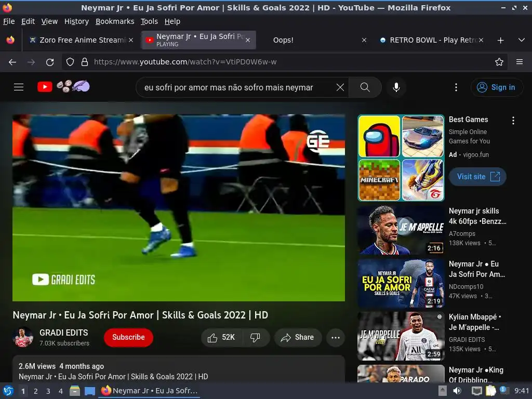Open Kylian Mbappé Je M'appelle thumbnail
Viewport: 532px width, 399px height.
tap(401, 336)
